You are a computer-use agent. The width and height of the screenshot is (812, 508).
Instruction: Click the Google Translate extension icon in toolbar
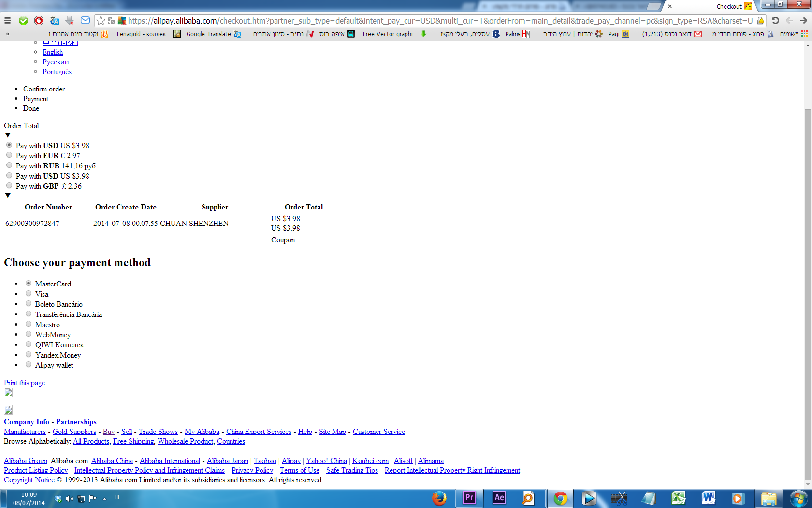(55, 21)
